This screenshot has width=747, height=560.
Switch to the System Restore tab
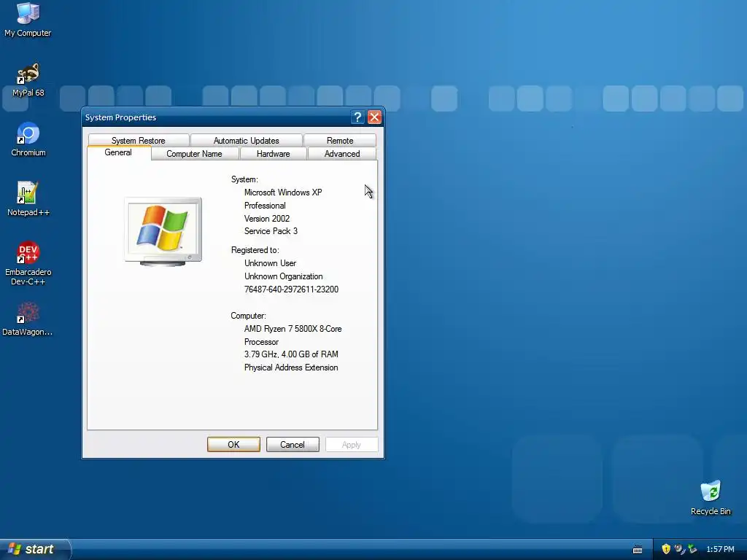(138, 141)
